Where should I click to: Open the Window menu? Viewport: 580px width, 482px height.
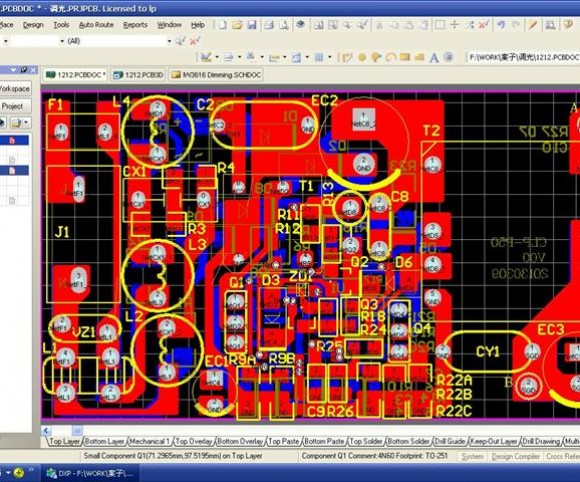pyautogui.click(x=169, y=25)
